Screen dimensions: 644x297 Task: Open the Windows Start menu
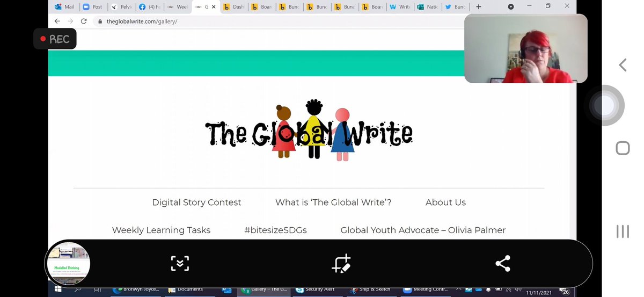[58, 290]
